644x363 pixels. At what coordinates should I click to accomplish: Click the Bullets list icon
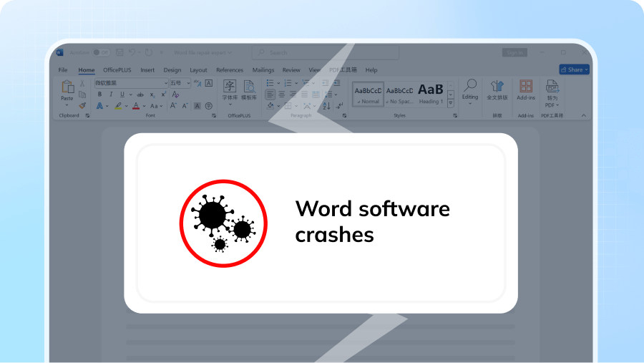point(270,83)
